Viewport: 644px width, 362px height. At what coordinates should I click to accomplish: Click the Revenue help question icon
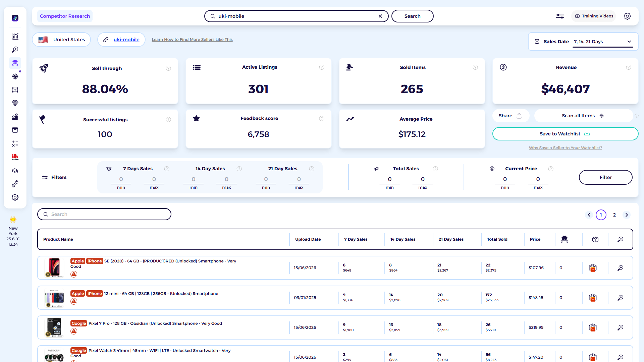tap(629, 67)
